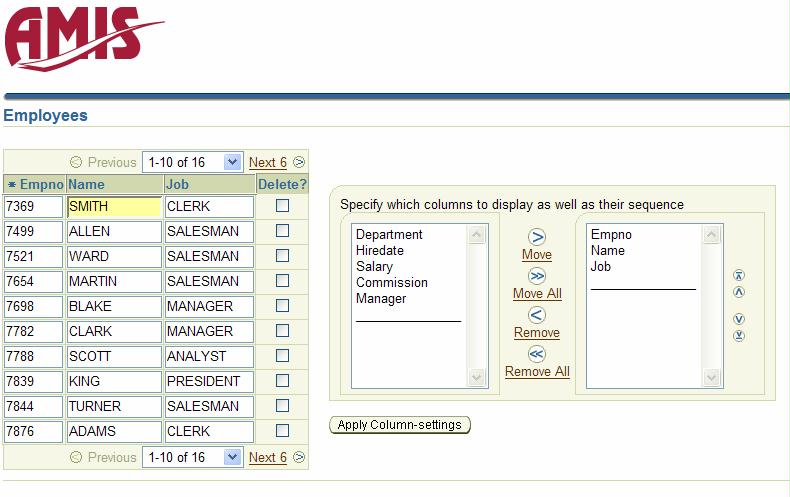Screen dimensions: 790x497
Task: Sort table by Empno column header
Action: tap(40, 185)
